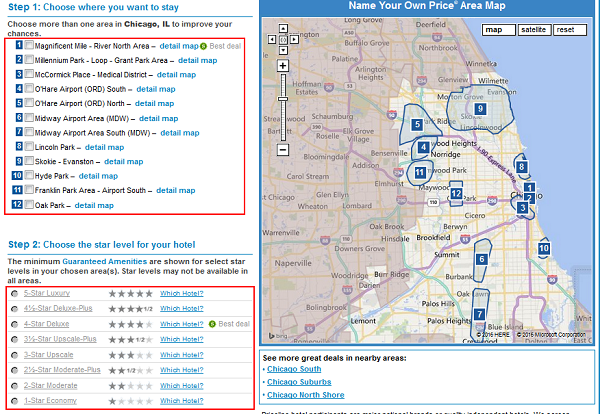Select the 4½-Star Deluxe-Plus radio button
600x414 pixels.
tap(15, 309)
